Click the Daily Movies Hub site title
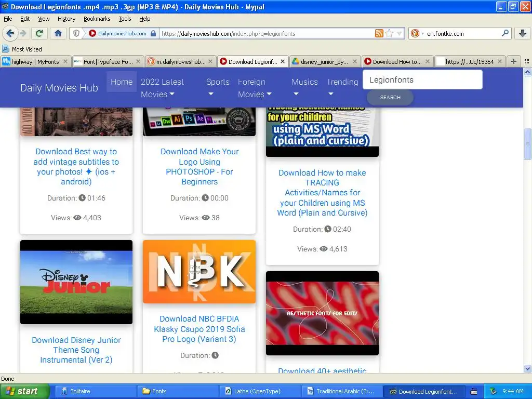 click(59, 88)
